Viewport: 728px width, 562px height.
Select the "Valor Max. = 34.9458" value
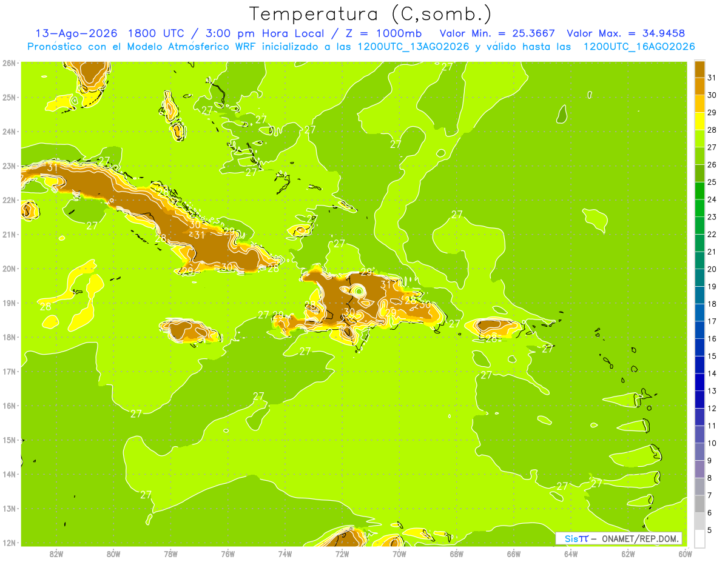[x=625, y=33]
